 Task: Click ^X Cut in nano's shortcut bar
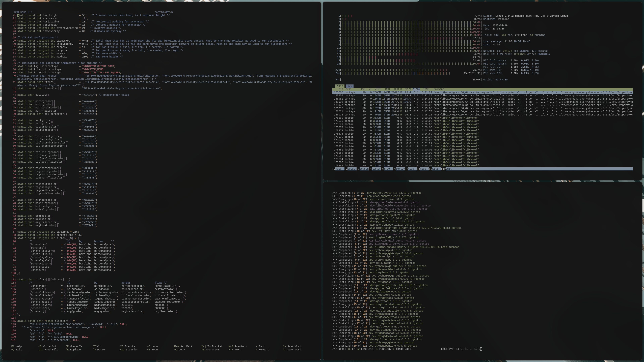(97, 347)
